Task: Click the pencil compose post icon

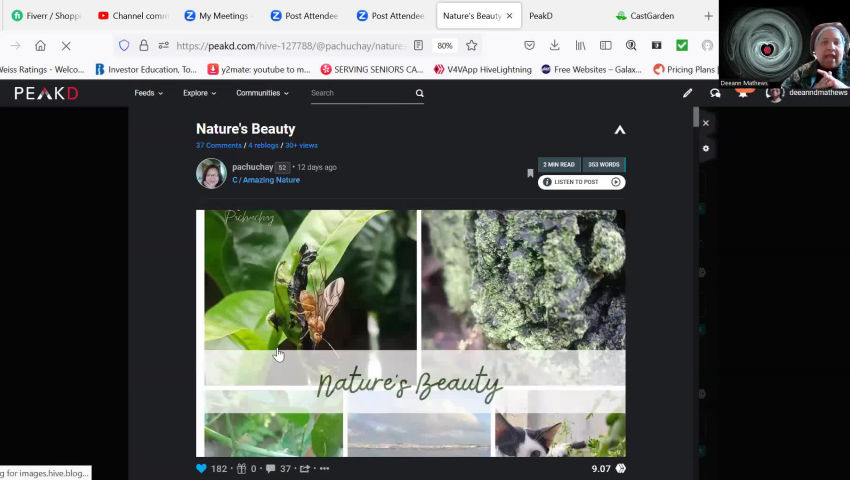Action: (687, 93)
